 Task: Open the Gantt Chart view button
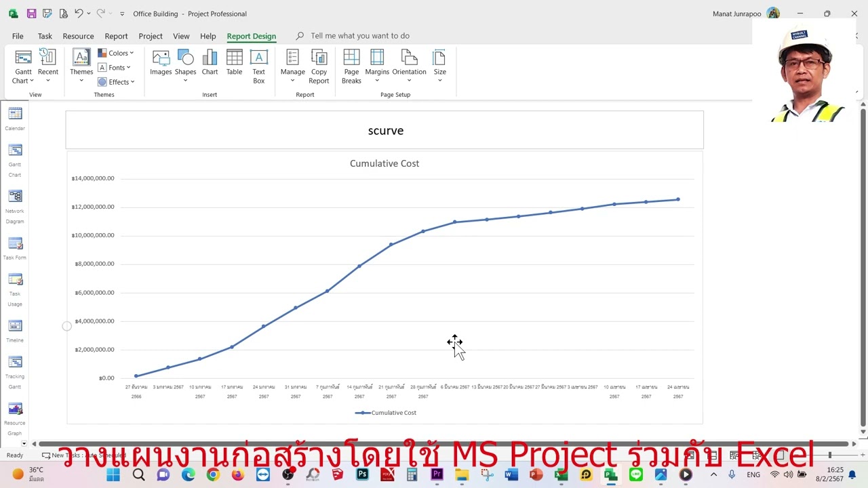23,66
